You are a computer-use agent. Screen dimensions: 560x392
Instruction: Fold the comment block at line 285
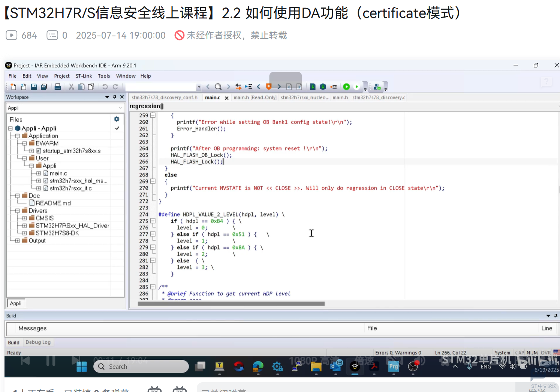click(153, 287)
